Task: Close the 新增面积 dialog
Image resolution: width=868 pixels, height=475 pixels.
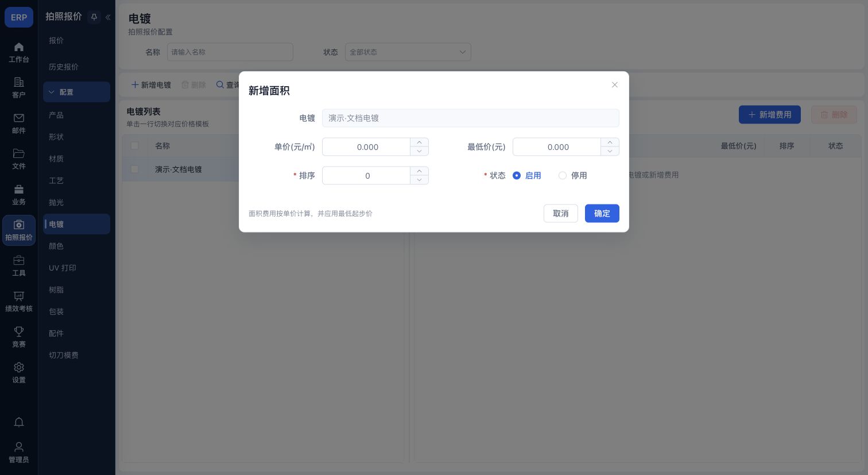Action: [x=615, y=85]
